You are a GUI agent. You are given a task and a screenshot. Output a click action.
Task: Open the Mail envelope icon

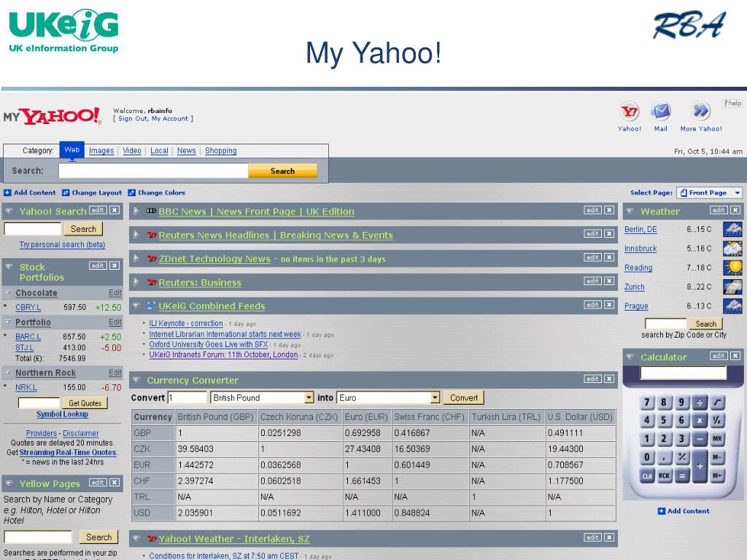click(661, 112)
